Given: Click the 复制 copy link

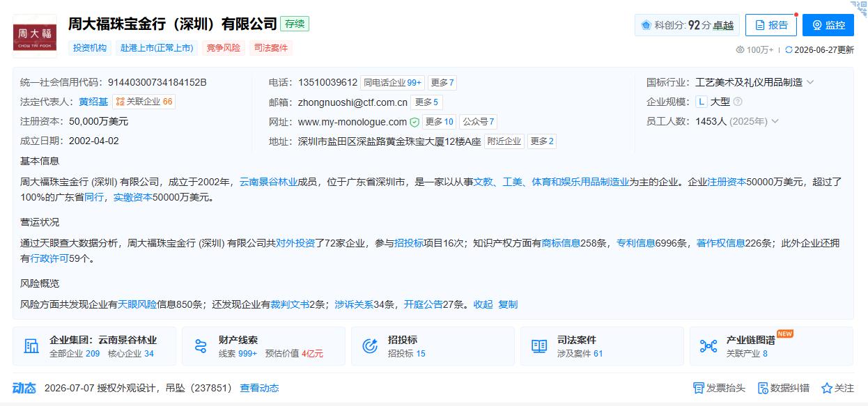Looking at the screenshot, I should (508, 304).
